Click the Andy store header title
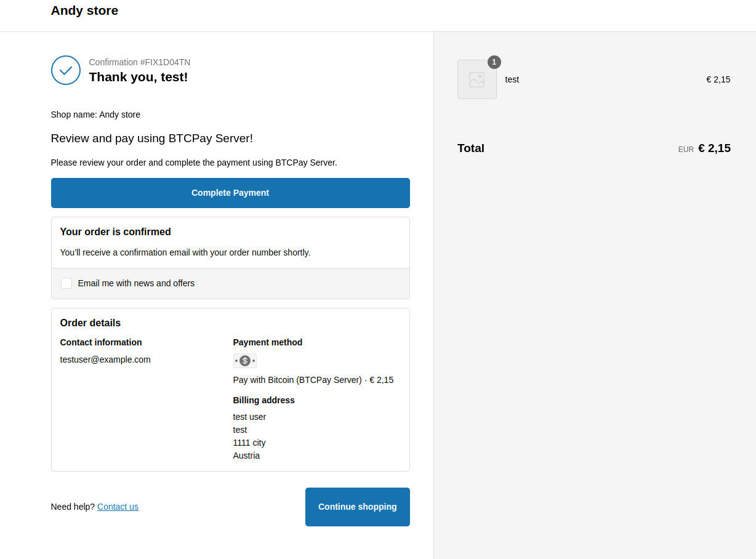 pos(84,10)
